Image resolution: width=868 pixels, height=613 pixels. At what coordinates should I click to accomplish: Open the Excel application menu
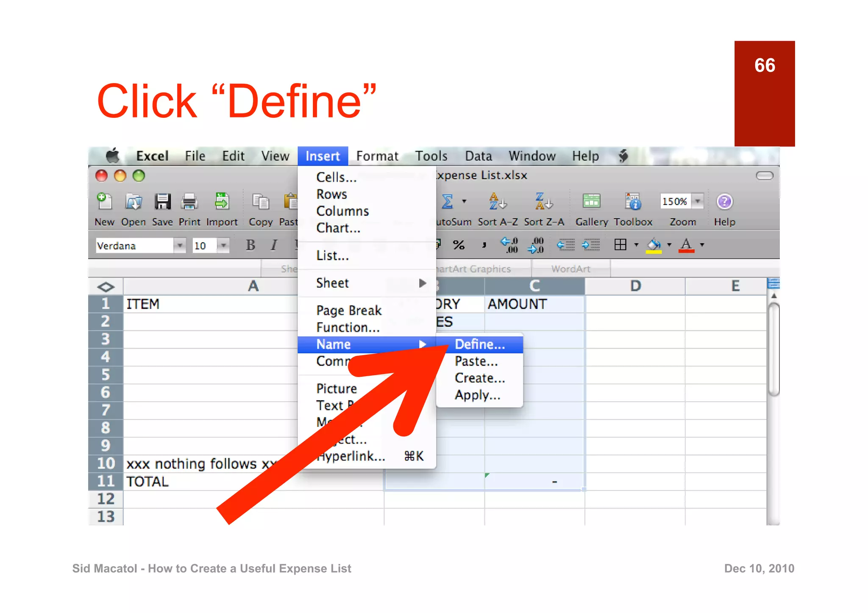point(152,156)
